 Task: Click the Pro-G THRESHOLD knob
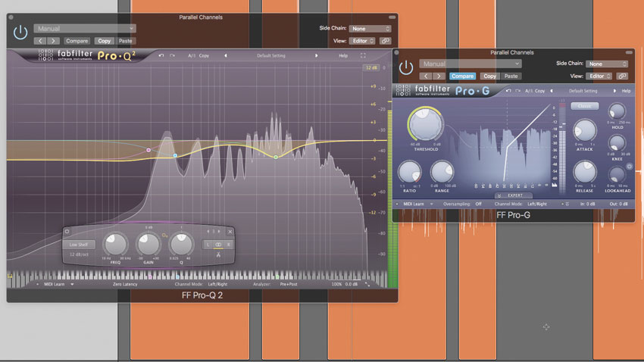[426, 124]
